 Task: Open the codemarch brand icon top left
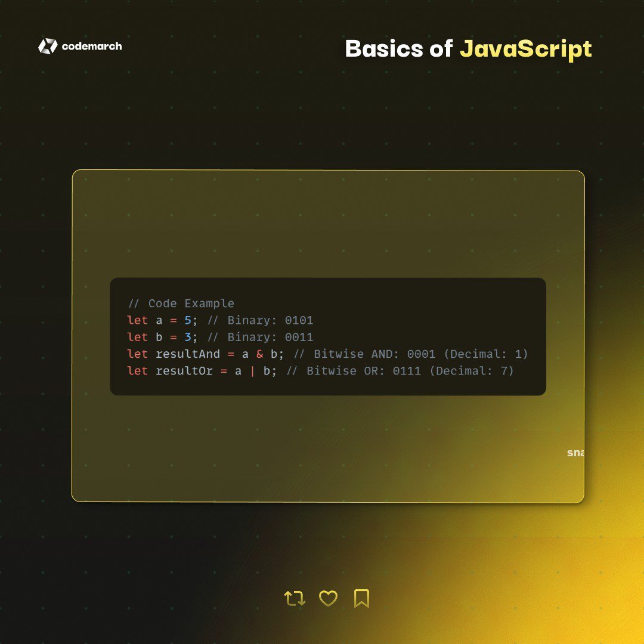click(47, 46)
